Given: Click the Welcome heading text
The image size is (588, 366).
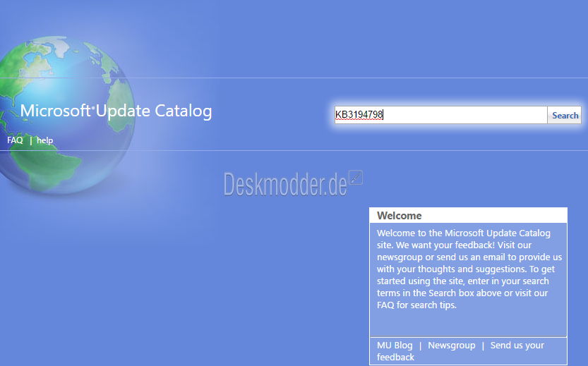Looking at the screenshot, I should (x=399, y=216).
